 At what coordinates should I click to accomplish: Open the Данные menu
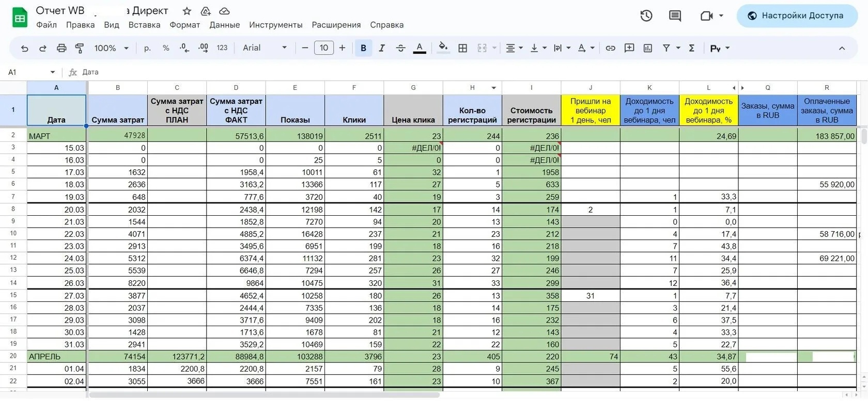pyautogui.click(x=224, y=25)
